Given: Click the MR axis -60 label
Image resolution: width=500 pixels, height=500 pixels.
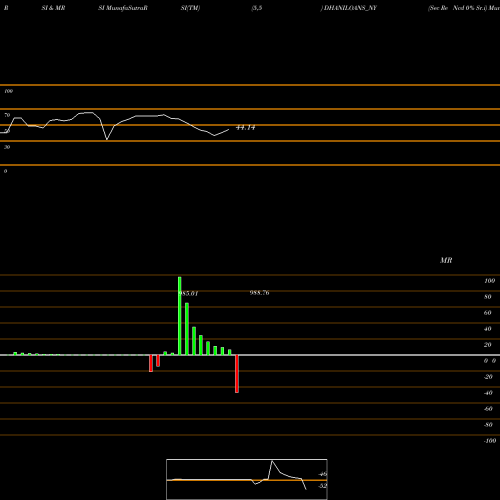Looking at the screenshot, I should pyautogui.click(x=488, y=409).
